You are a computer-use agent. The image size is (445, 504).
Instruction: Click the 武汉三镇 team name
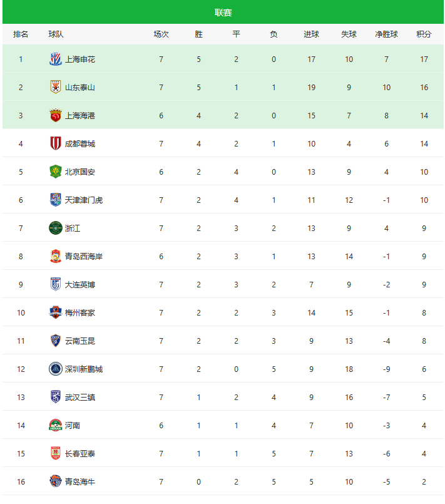[x=80, y=398]
